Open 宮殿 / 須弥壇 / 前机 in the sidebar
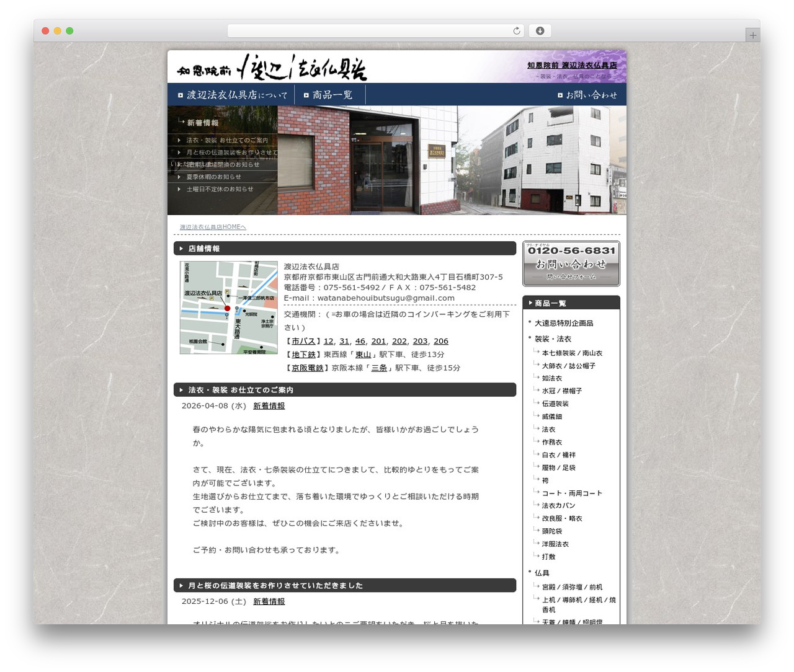Screen dimensions: 794x672 pyautogui.click(x=572, y=587)
